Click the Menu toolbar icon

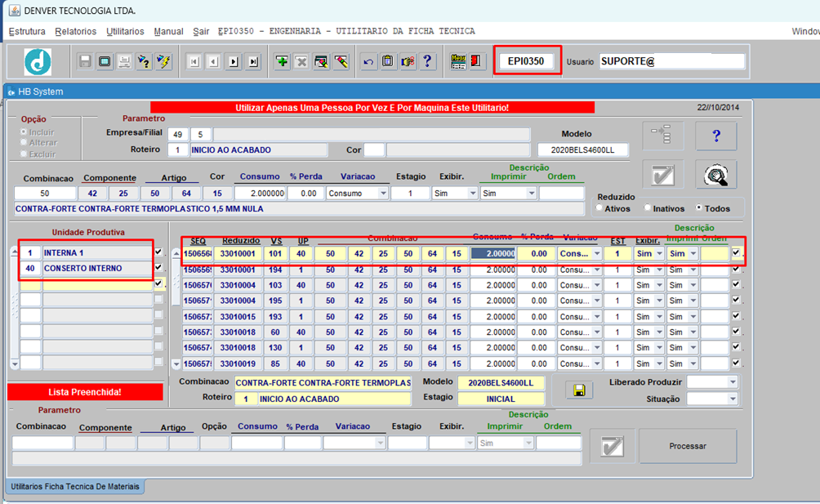pyautogui.click(x=458, y=62)
